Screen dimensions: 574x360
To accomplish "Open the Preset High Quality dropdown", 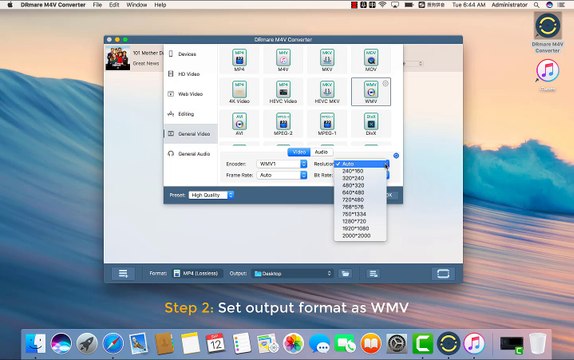I will (x=211, y=195).
